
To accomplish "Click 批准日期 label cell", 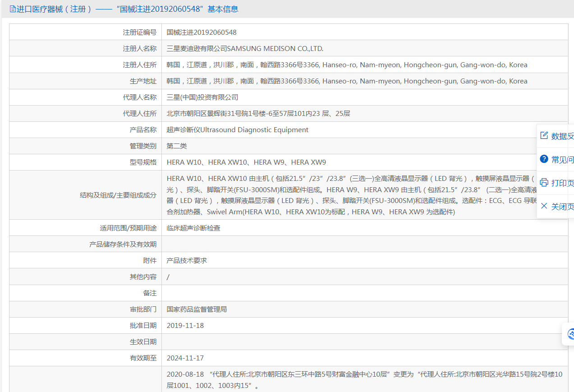I will [86, 325].
